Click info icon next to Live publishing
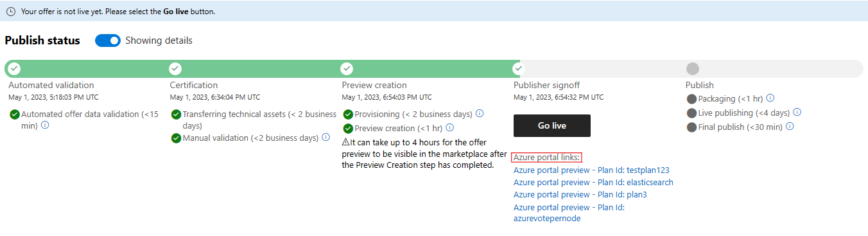Screen dimensions: 868x236 [797, 113]
